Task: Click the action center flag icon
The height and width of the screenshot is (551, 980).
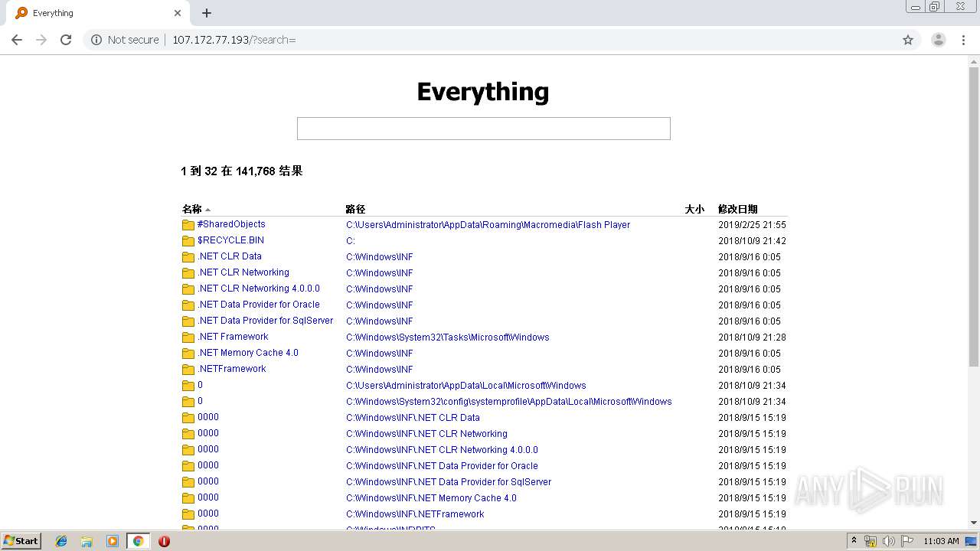Action: pyautogui.click(x=907, y=541)
